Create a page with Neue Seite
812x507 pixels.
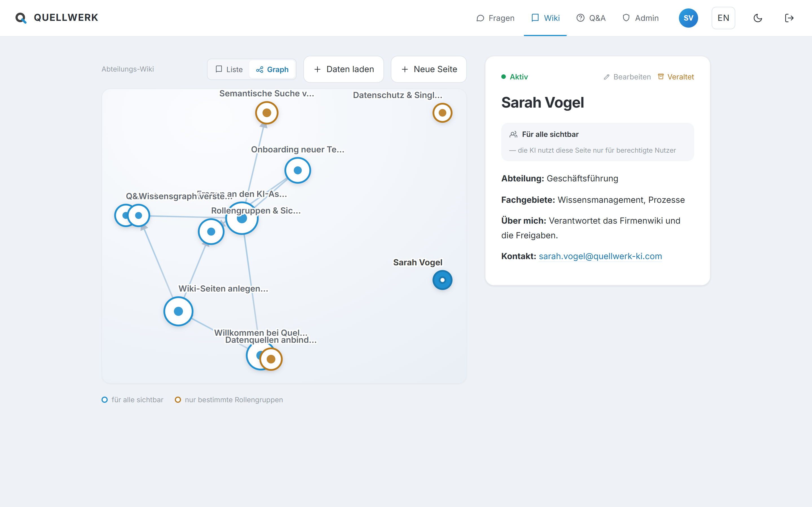click(429, 69)
